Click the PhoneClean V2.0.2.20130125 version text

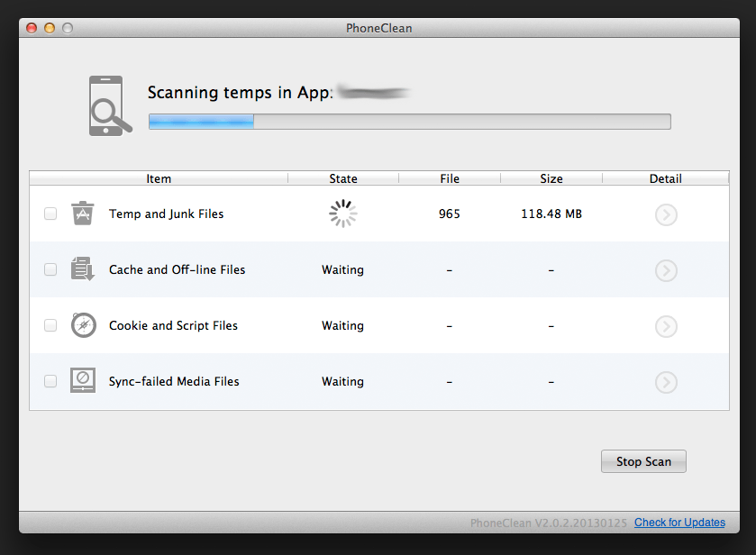(549, 523)
